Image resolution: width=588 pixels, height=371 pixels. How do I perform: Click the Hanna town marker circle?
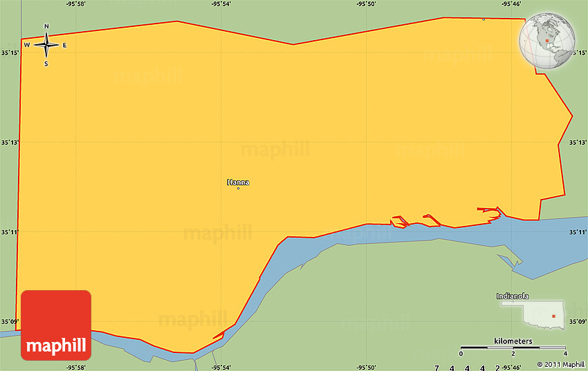[x=238, y=188]
